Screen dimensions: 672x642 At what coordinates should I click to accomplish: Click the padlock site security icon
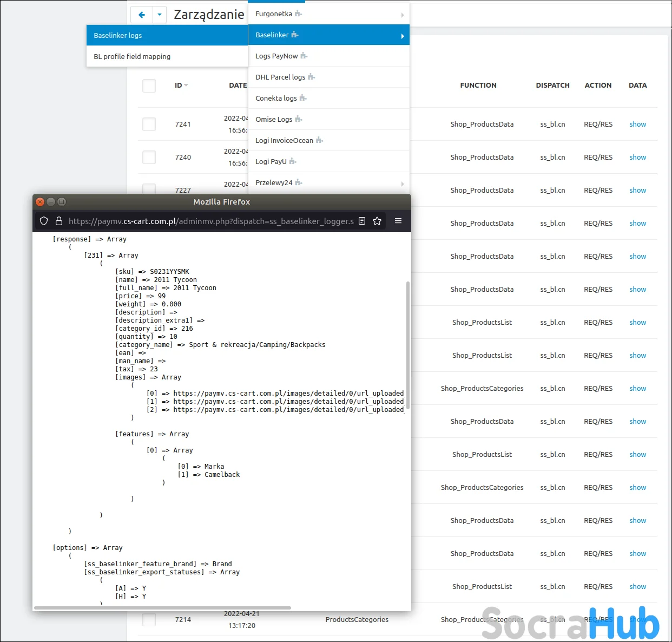59,221
